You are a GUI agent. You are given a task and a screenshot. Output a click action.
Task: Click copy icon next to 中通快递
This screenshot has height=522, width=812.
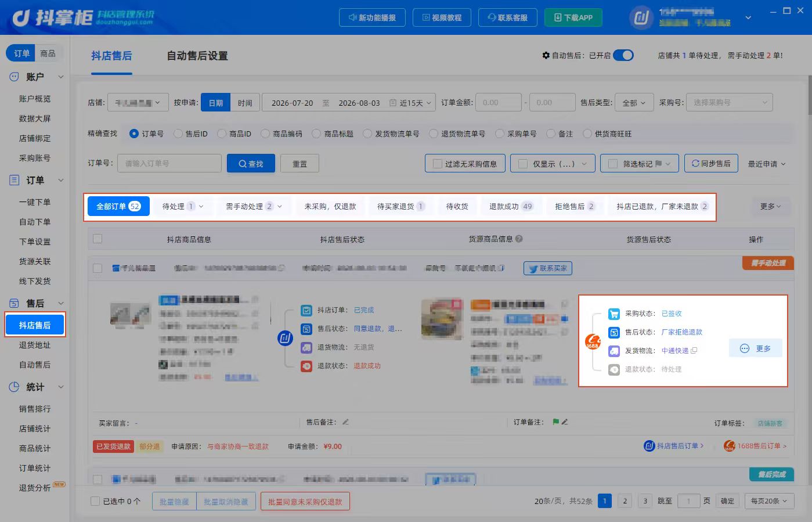tap(694, 351)
